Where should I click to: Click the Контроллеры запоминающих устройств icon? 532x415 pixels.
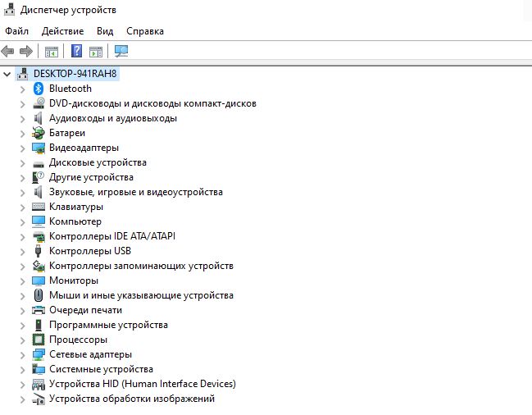point(39,266)
